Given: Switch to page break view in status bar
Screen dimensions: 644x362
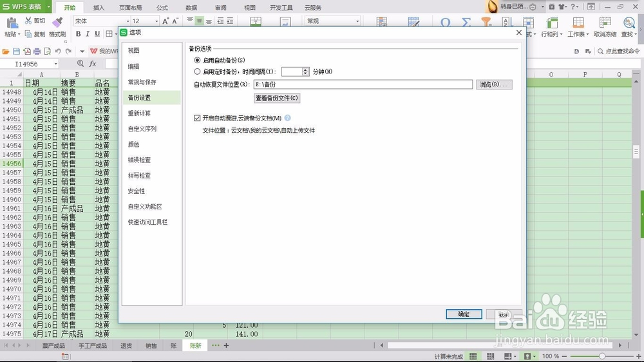Looking at the screenshot, I should 490,356.
